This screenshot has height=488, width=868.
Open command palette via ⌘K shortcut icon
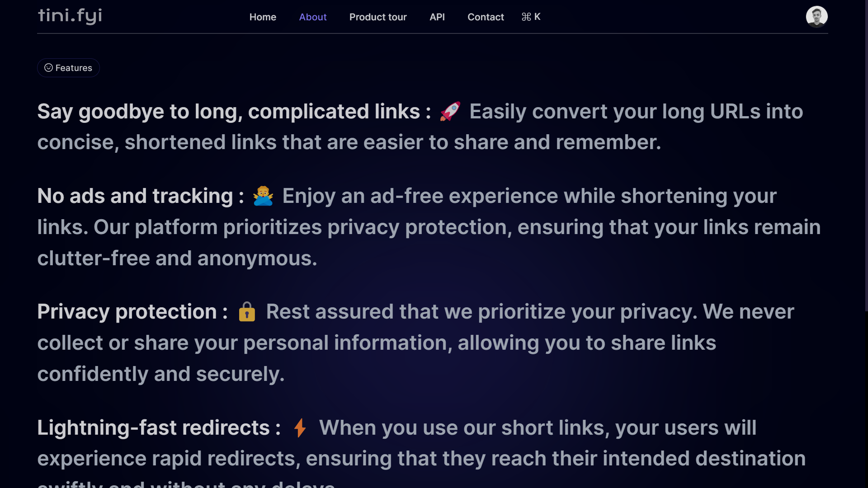531,17
